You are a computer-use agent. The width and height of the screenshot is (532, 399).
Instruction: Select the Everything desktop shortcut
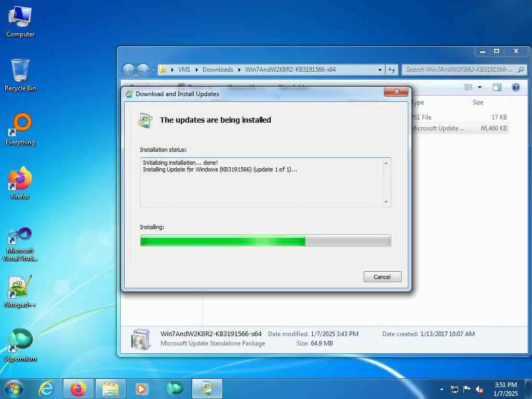20,129
